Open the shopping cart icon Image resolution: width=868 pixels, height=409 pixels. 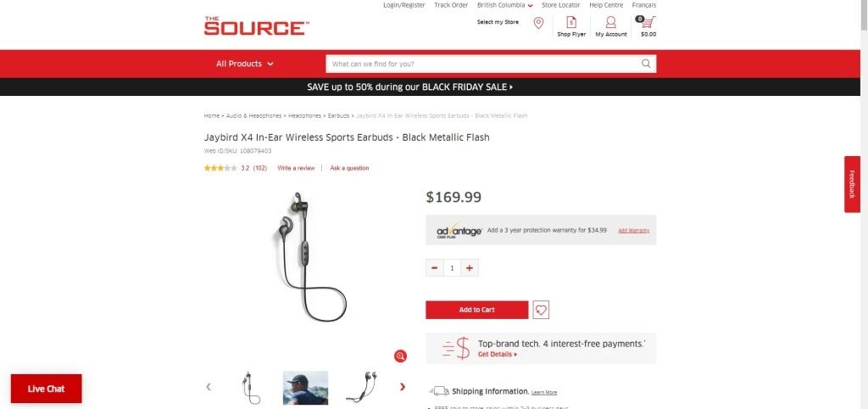pos(647,23)
